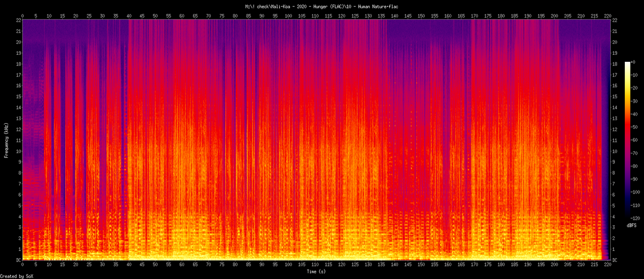Viewport: 644px width, 279px height.
Task: Click the dBFS color gradient scale bar
Action: [x=627, y=140]
